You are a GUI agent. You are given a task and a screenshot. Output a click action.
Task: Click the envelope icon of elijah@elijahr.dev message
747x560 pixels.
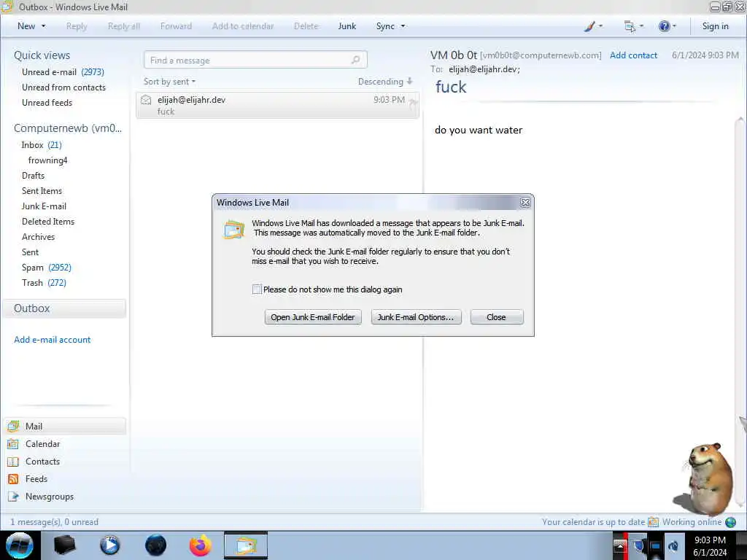(x=146, y=100)
